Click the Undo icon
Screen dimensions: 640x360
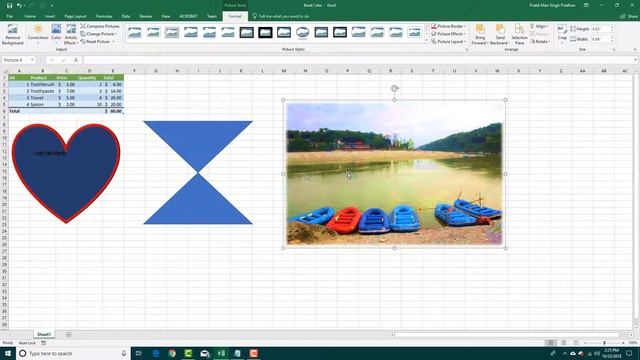(x=19, y=6)
